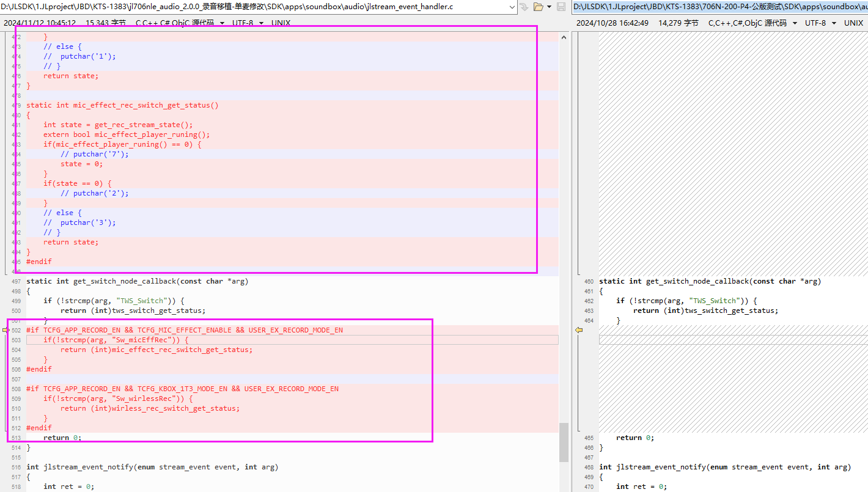Click the yellow arrow in the right pane gutter

pos(579,330)
